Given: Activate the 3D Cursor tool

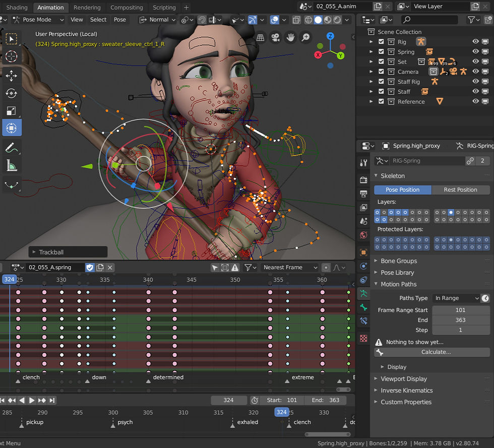Looking at the screenshot, I should 12,57.
